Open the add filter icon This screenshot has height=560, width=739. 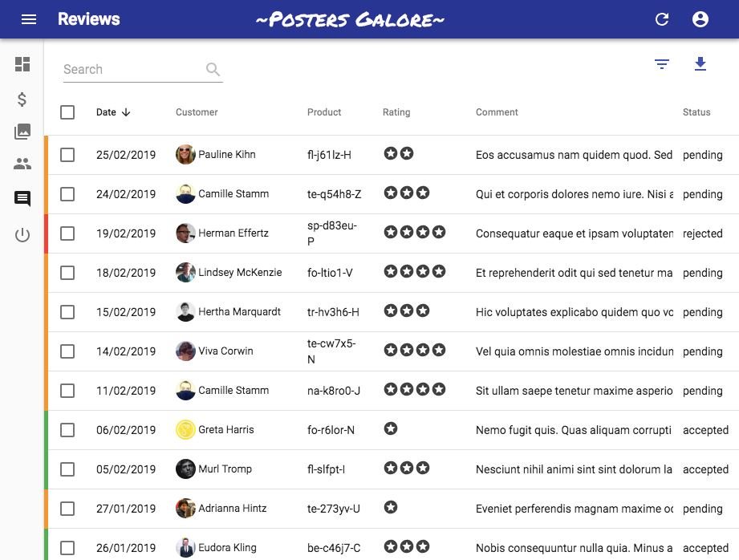[x=662, y=64]
